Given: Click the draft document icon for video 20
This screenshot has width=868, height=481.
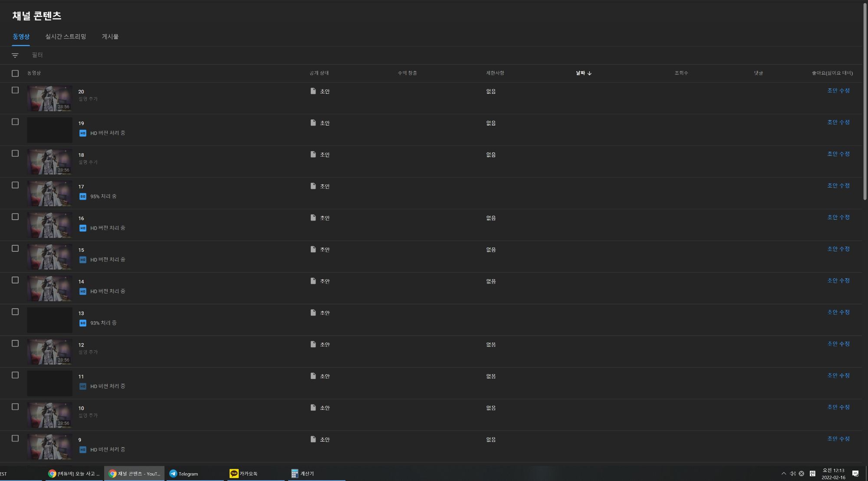Looking at the screenshot, I should coord(313,91).
